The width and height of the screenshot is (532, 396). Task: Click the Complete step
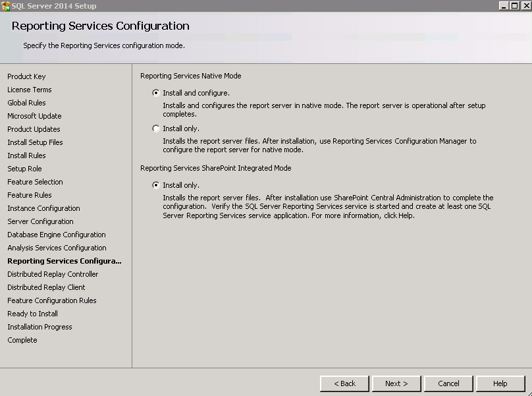pos(22,340)
